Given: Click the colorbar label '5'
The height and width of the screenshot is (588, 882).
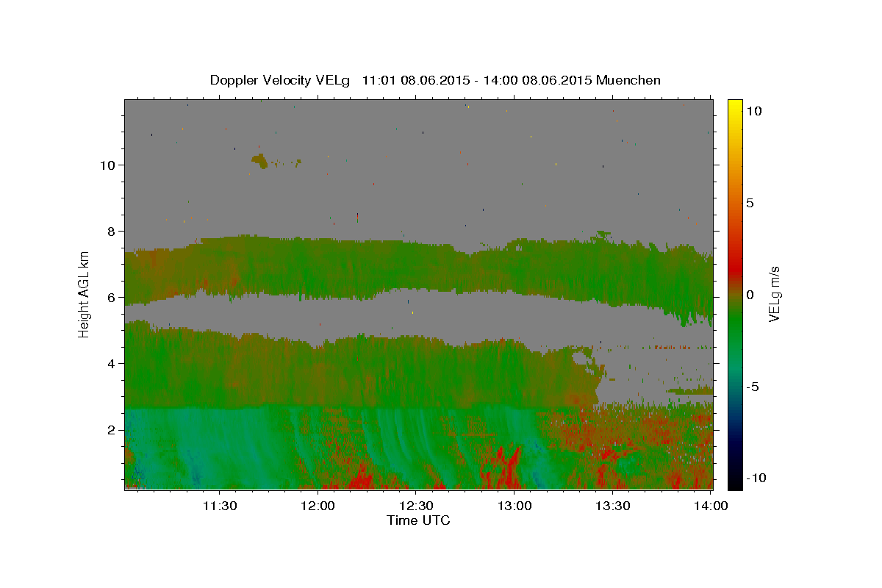Looking at the screenshot, I should click(750, 203).
